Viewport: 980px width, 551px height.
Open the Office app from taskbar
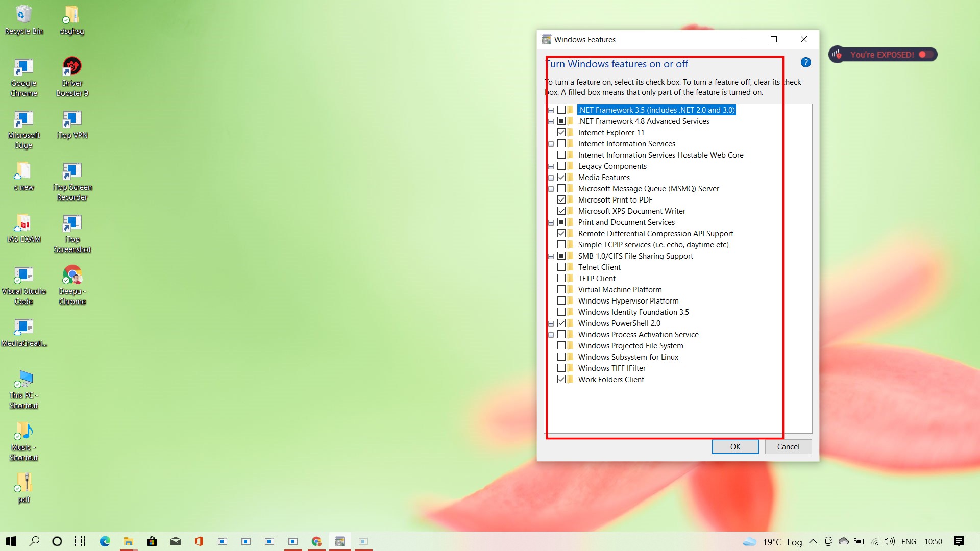[x=199, y=541]
